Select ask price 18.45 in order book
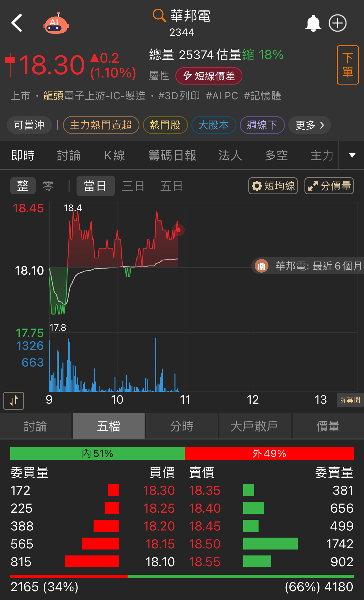 pyautogui.click(x=205, y=526)
